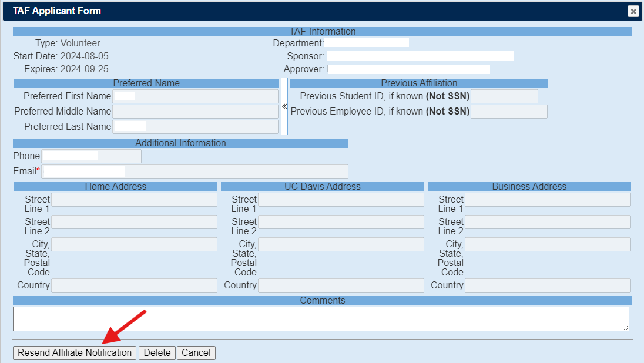Image resolution: width=644 pixels, height=363 pixels.
Task: Focus the Preferred First Name field
Action: (195, 96)
